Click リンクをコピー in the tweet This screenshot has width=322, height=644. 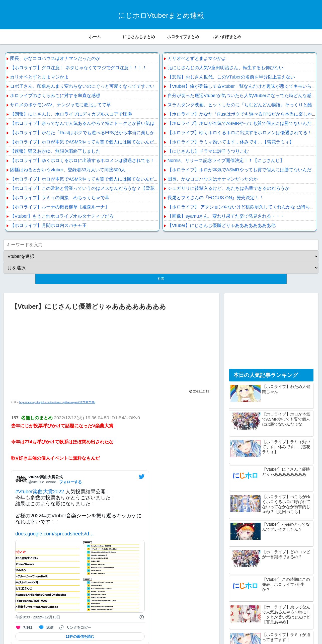click(x=79, y=627)
